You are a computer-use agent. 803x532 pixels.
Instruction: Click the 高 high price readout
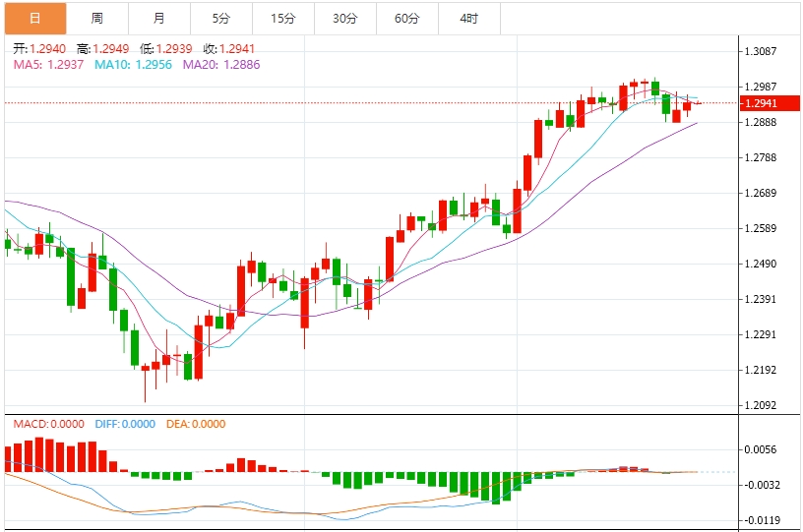click(x=101, y=48)
